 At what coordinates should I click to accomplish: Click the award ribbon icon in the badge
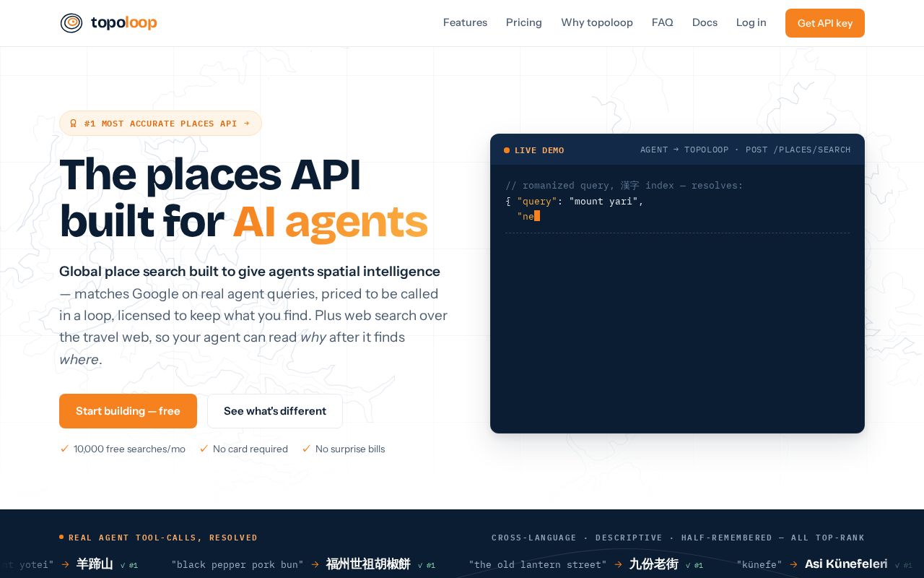click(x=73, y=124)
